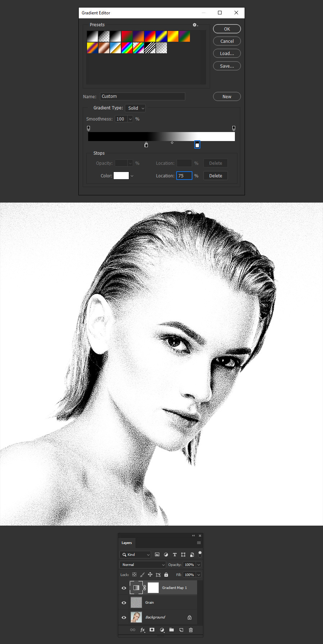
Task: Click Cancel in Gradient Editor
Action: pos(227,41)
